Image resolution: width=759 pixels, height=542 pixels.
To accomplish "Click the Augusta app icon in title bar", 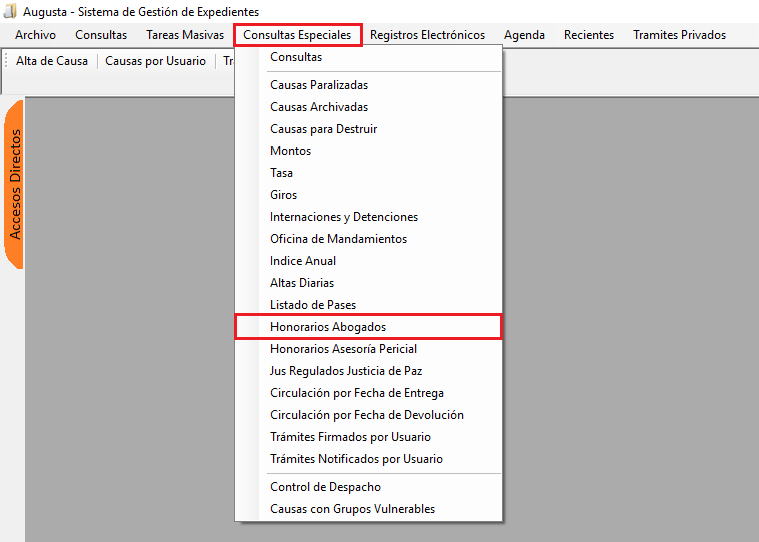I will point(11,11).
